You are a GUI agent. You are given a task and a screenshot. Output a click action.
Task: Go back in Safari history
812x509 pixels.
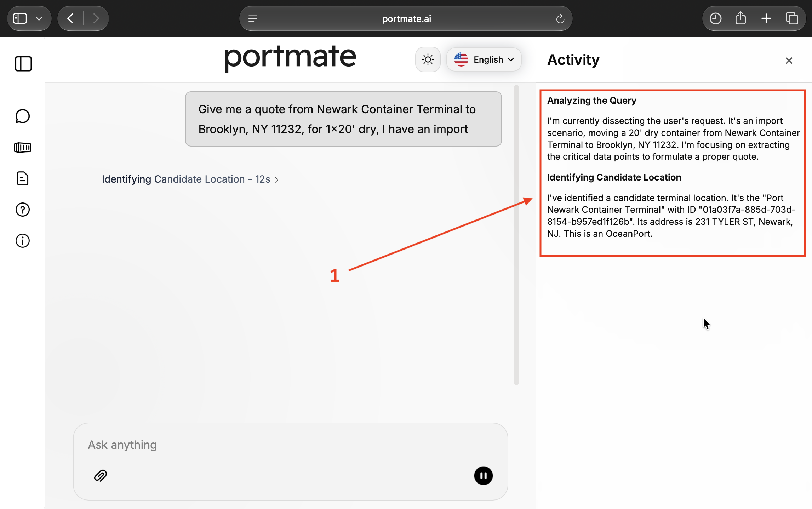pyautogui.click(x=70, y=18)
